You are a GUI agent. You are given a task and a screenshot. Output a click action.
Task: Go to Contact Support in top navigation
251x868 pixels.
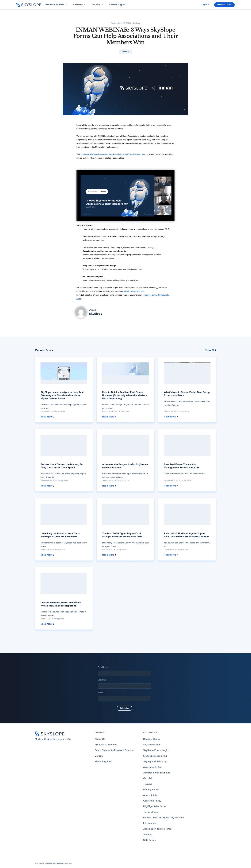[117, 5]
